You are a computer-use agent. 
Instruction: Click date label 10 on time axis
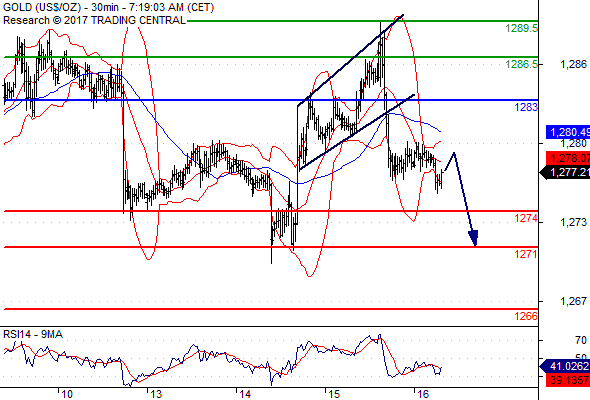tap(67, 394)
